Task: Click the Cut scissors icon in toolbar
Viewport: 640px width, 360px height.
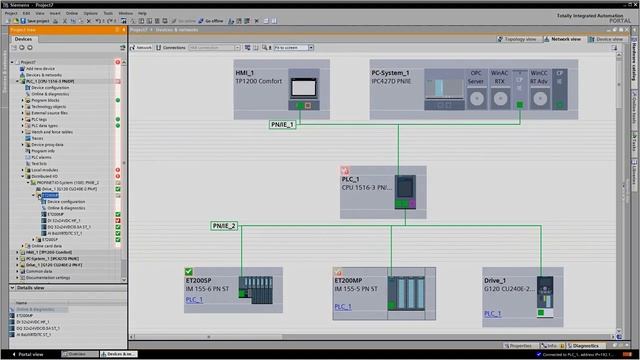Action: [64, 21]
